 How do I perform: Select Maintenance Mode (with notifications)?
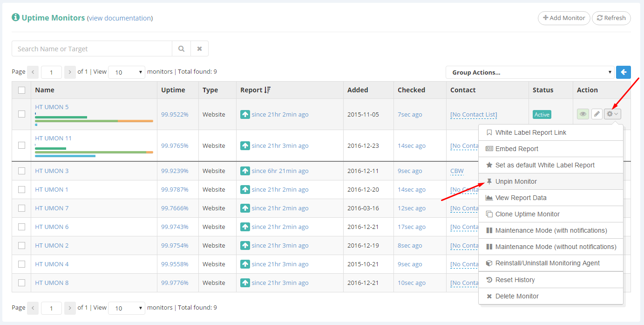(551, 230)
